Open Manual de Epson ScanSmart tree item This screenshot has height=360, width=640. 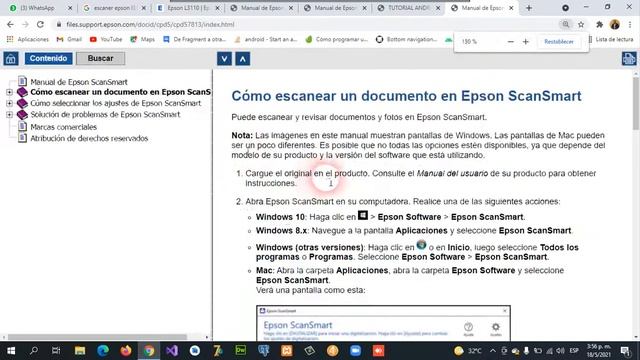[79, 82]
